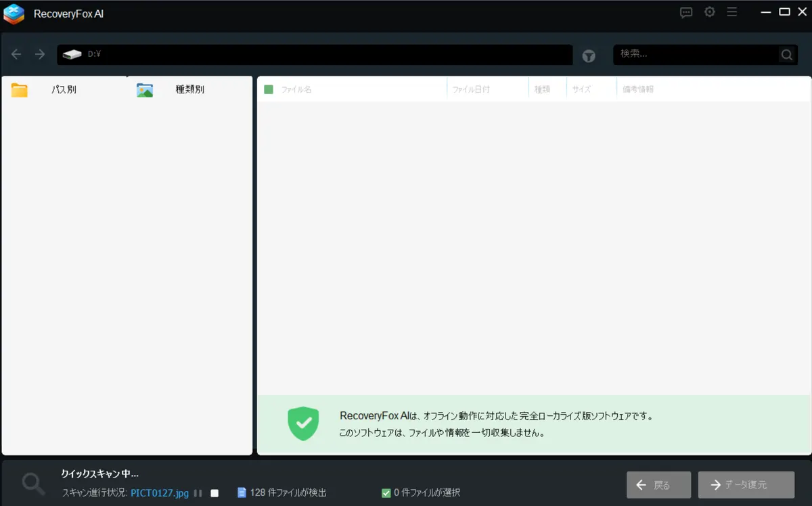Toggle the select-all checkbox in file list header
This screenshot has width=812, height=506.
click(269, 89)
